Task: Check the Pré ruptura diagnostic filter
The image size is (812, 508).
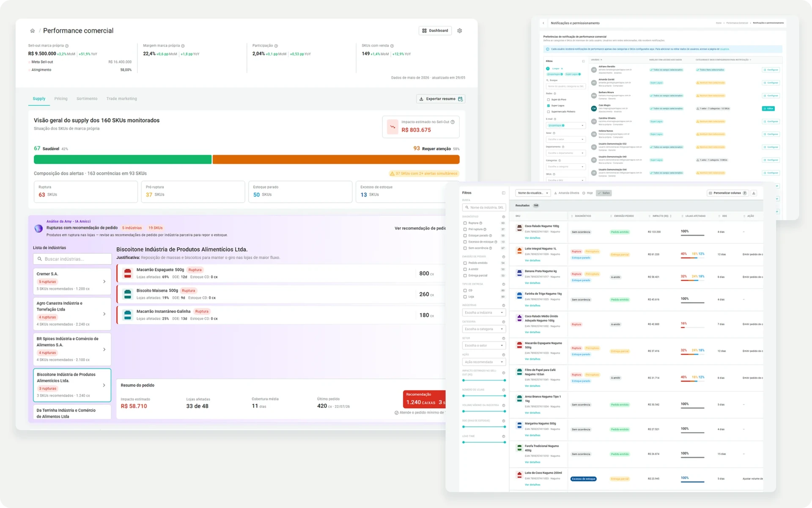Action: click(465, 229)
